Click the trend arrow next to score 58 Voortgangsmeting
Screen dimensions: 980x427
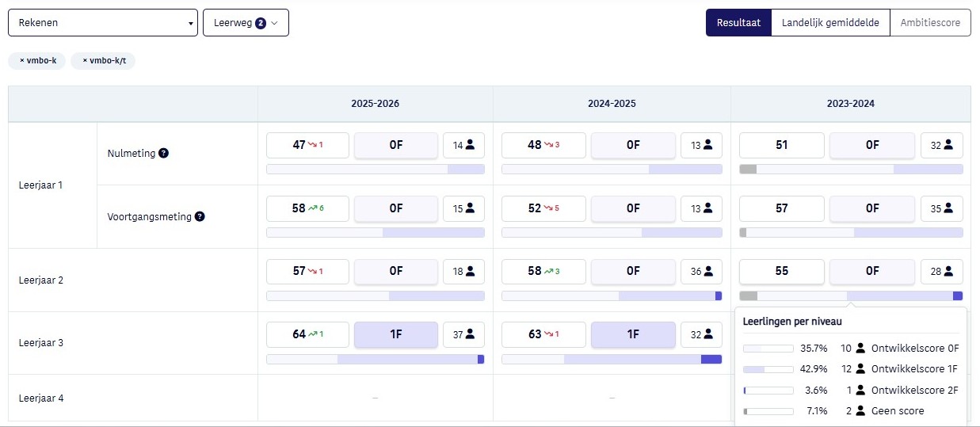(313, 208)
